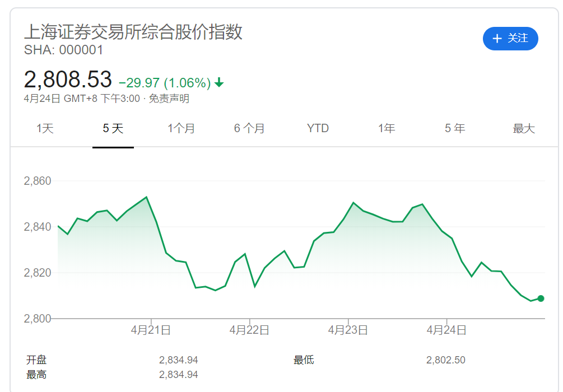Open the 免责声明 disclaimer link
The height and width of the screenshot is (392, 563).
coord(169,99)
